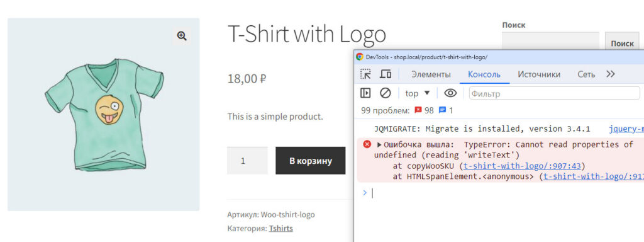Click the eye live expression icon
The width and height of the screenshot is (644, 242).
[x=450, y=93]
